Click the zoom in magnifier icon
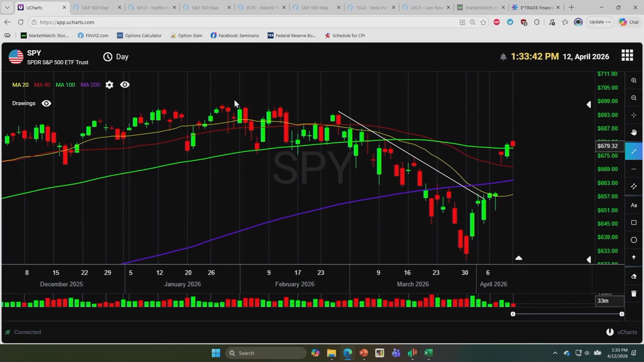The width and height of the screenshot is (644, 362). [x=634, y=80]
